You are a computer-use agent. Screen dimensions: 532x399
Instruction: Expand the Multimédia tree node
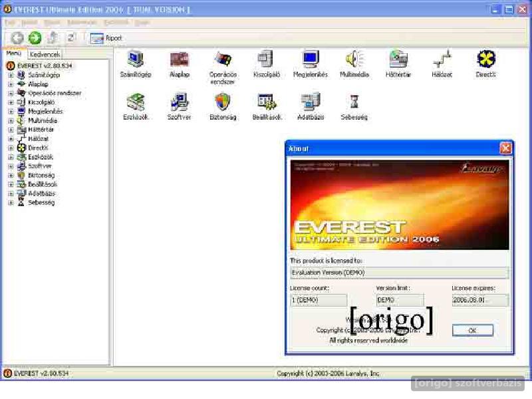click(x=11, y=121)
